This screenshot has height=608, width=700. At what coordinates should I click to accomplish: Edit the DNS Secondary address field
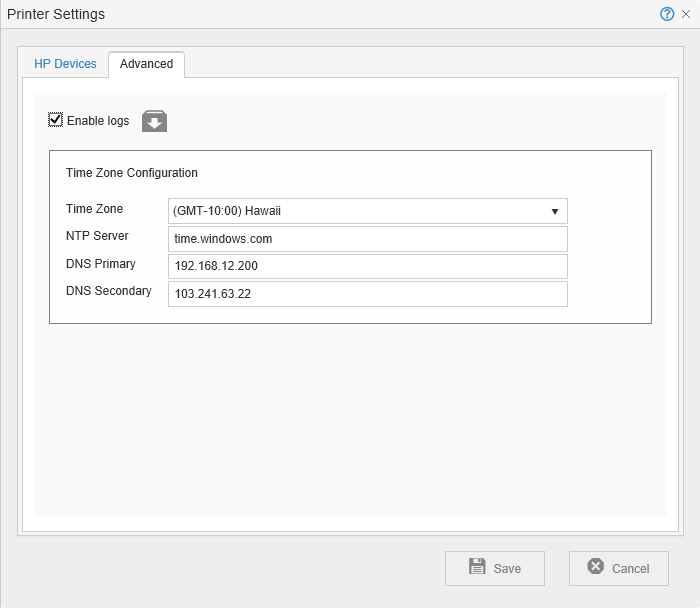point(367,294)
